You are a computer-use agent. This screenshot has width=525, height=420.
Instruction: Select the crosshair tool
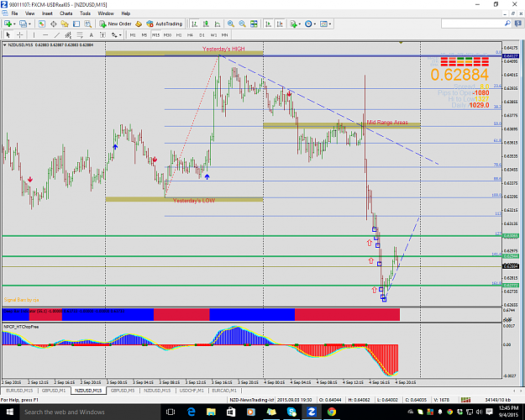(x=20, y=34)
